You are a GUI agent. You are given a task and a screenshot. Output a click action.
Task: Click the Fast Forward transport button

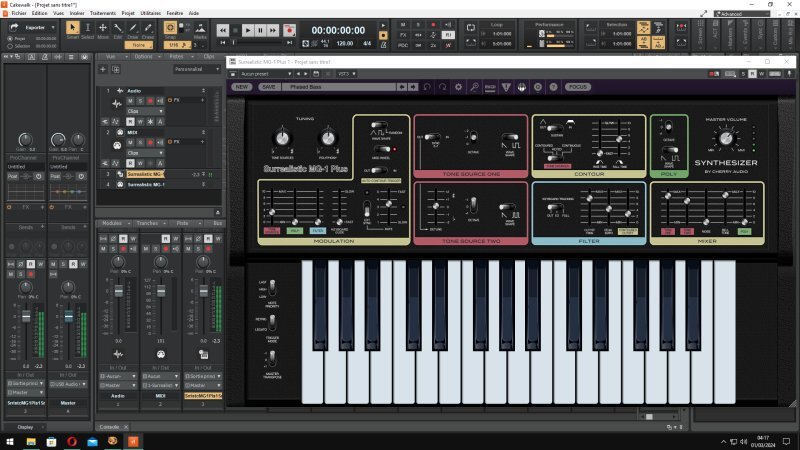pos(273,31)
